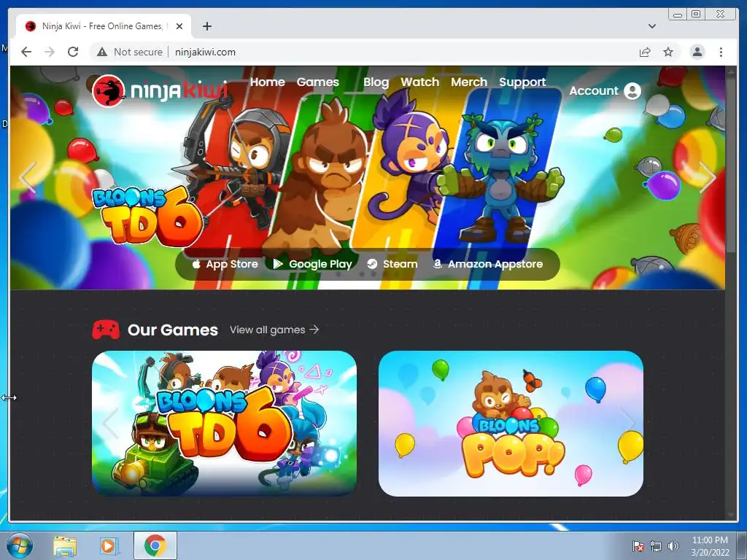Viewport: 747px width, 560px height.
Task: Open the Steam download link
Action: pyautogui.click(x=392, y=264)
